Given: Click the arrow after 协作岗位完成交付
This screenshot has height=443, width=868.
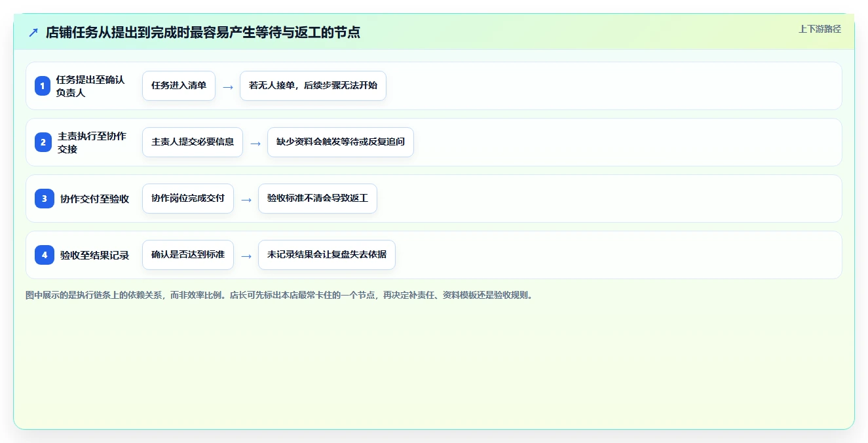Looking at the screenshot, I should 246,199.
